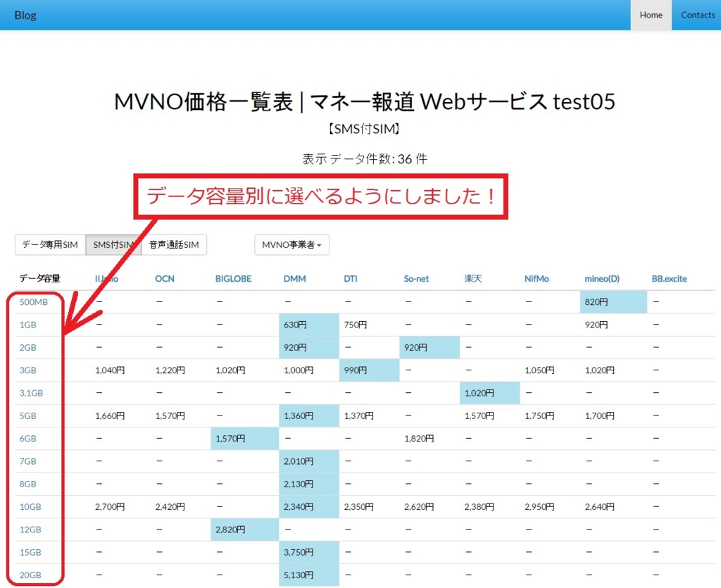Image resolution: width=721 pixels, height=588 pixels.
Task: Click the 1,820円 So-net cell
Action: pyautogui.click(x=430, y=439)
